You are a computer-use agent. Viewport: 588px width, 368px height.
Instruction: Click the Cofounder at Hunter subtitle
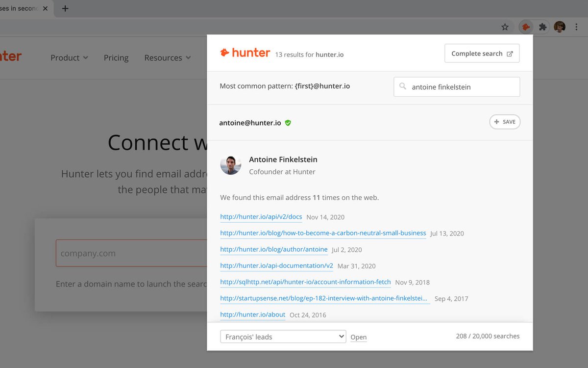(282, 172)
